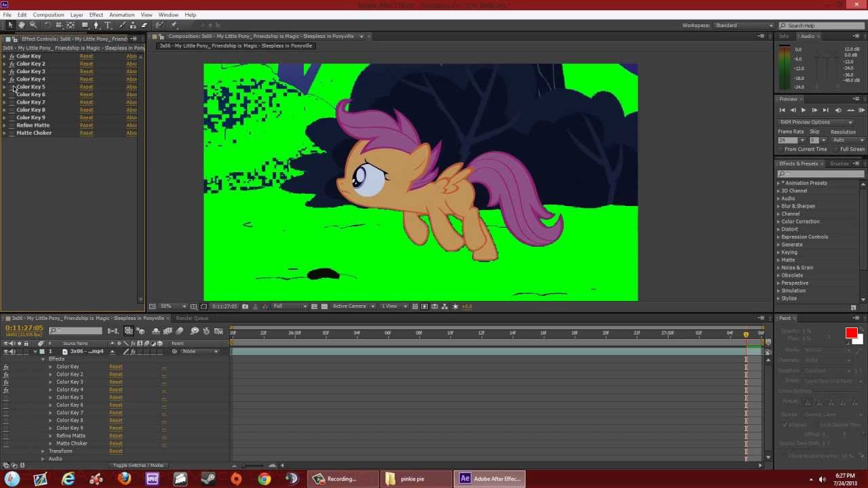Click Toggle Switches / Modes button
This screenshot has height=488, width=868.
(138, 466)
